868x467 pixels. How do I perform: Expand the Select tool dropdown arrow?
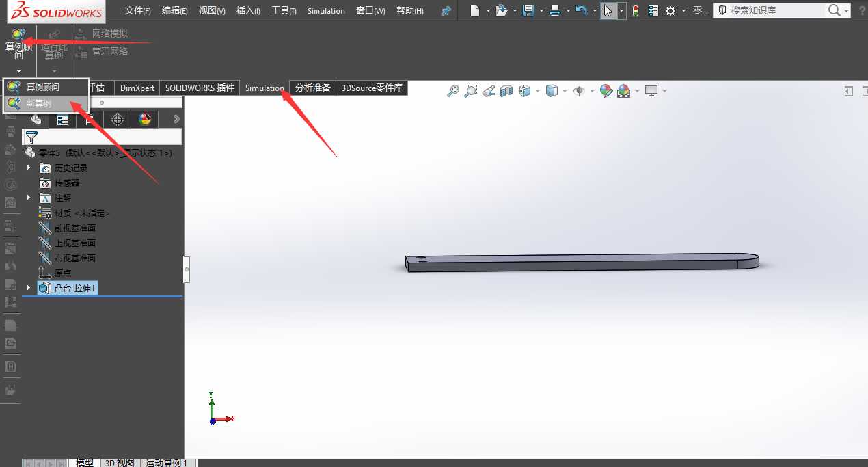click(621, 12)
